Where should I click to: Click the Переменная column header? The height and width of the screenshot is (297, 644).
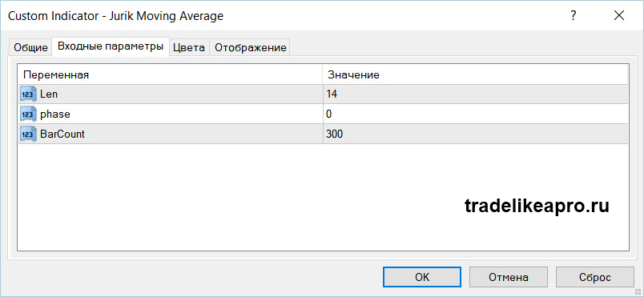(x=171, y=74)
